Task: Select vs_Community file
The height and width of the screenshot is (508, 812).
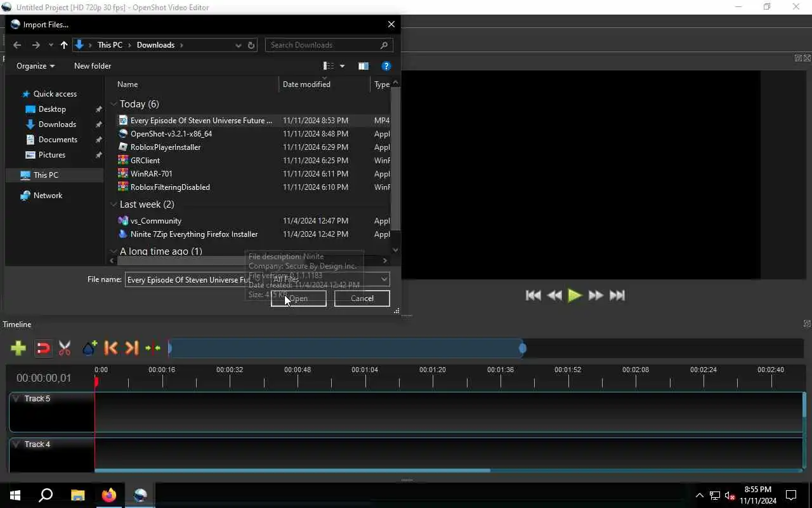Action: pyautogui.click(x=156, y=221)
